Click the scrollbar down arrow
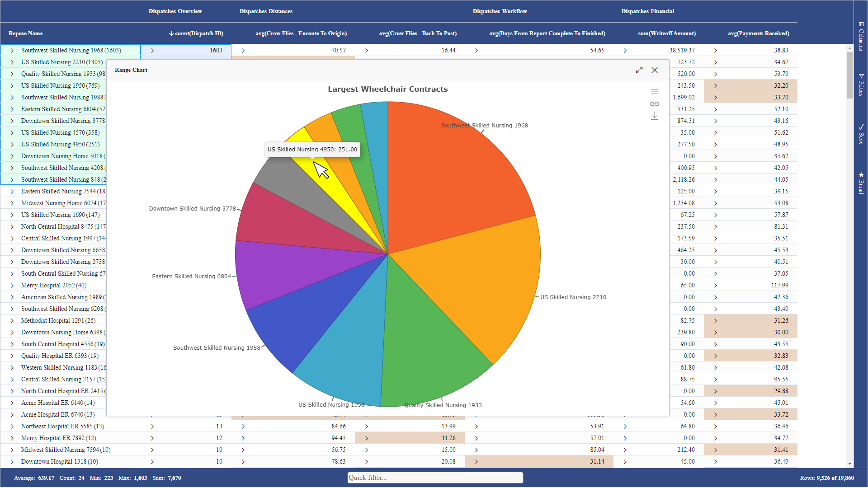Screen dimensions: 868x488 [x=849, y=464]
